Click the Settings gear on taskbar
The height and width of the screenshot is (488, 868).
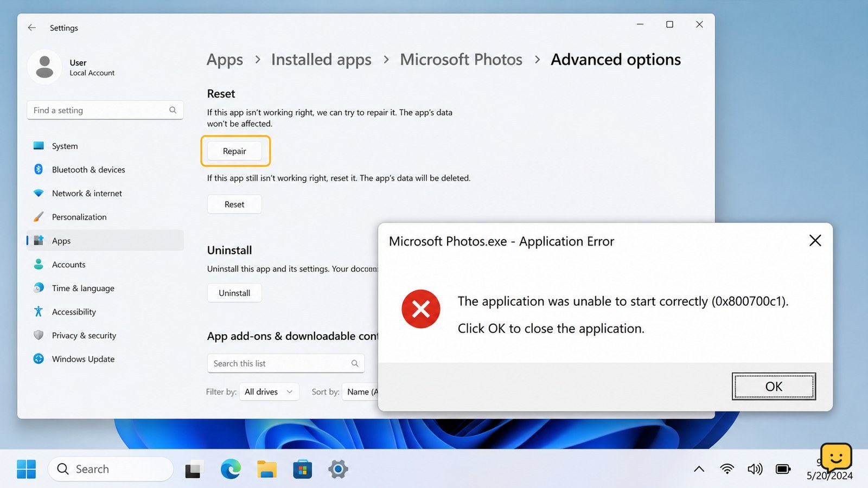pyautogui.click(x=338, y=469)
